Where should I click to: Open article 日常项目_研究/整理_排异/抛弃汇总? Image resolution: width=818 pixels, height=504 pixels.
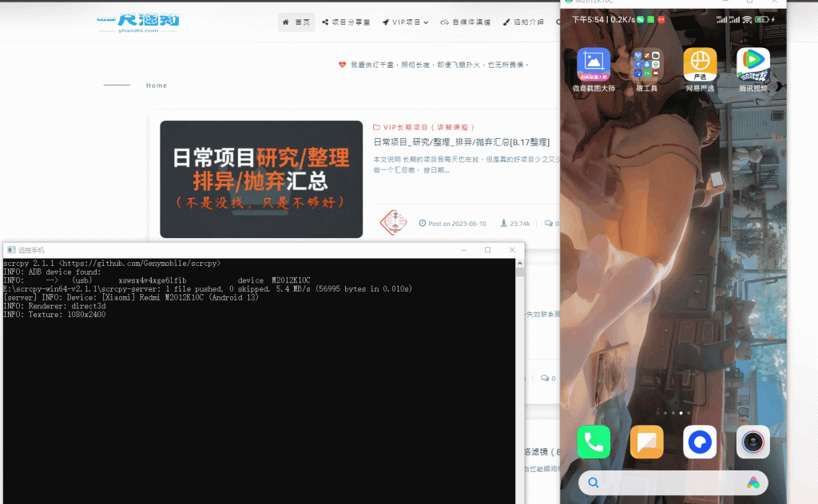pos(459,141)
